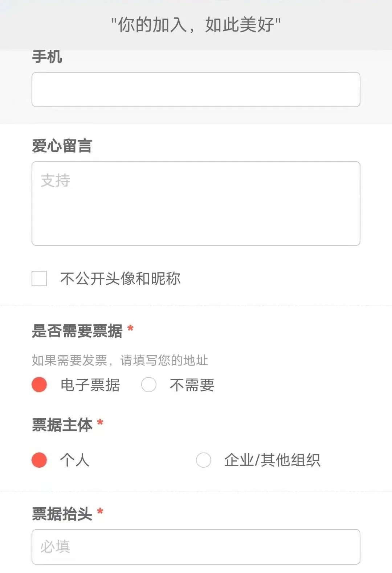
Task: Select the 电子票据 radio circle
Action: 39,385
